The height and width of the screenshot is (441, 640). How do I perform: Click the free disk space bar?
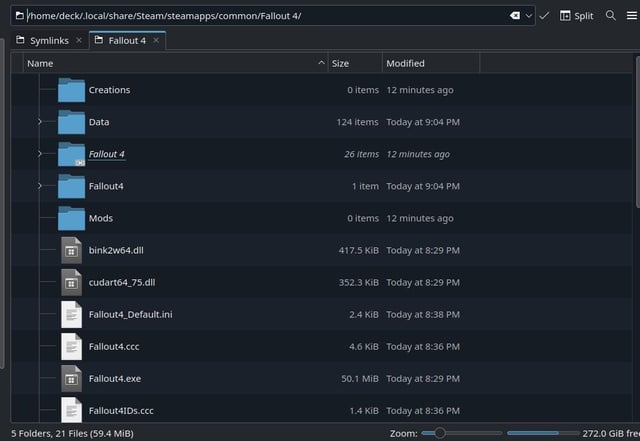pos(543,433)
